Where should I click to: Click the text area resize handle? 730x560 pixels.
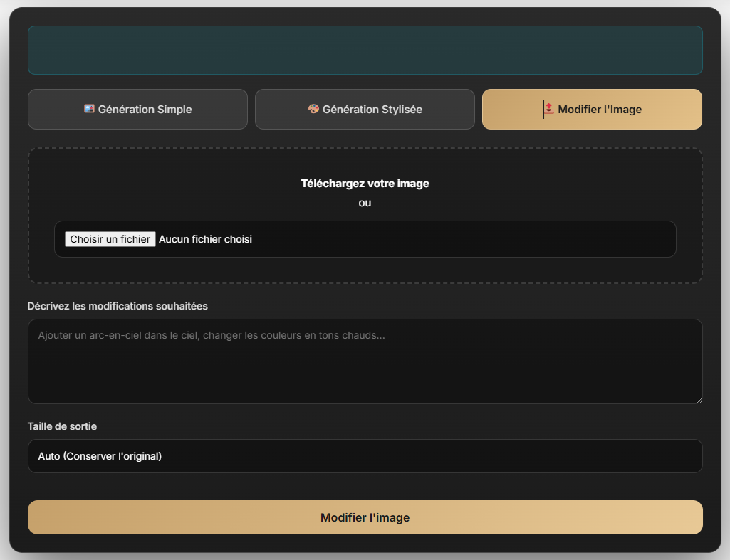click(698, 399)
